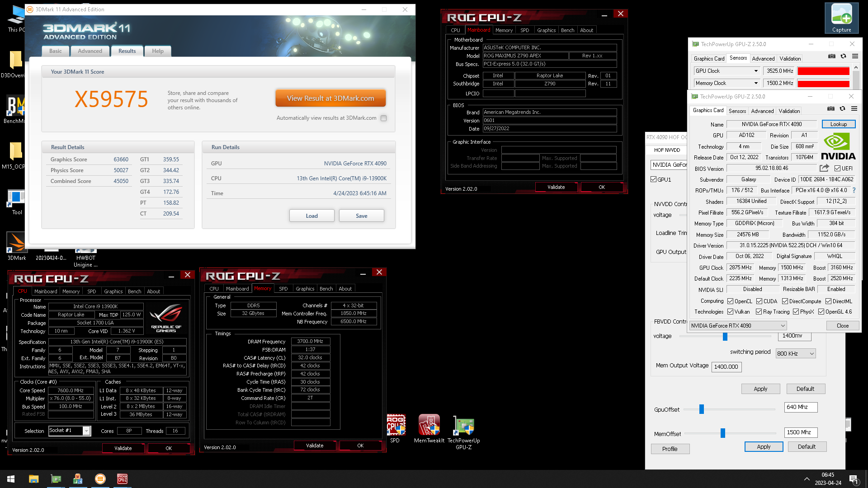Click View Result at 3DMark.com
The width and height of the screenshot is (868, 488).
click(330, 98)
